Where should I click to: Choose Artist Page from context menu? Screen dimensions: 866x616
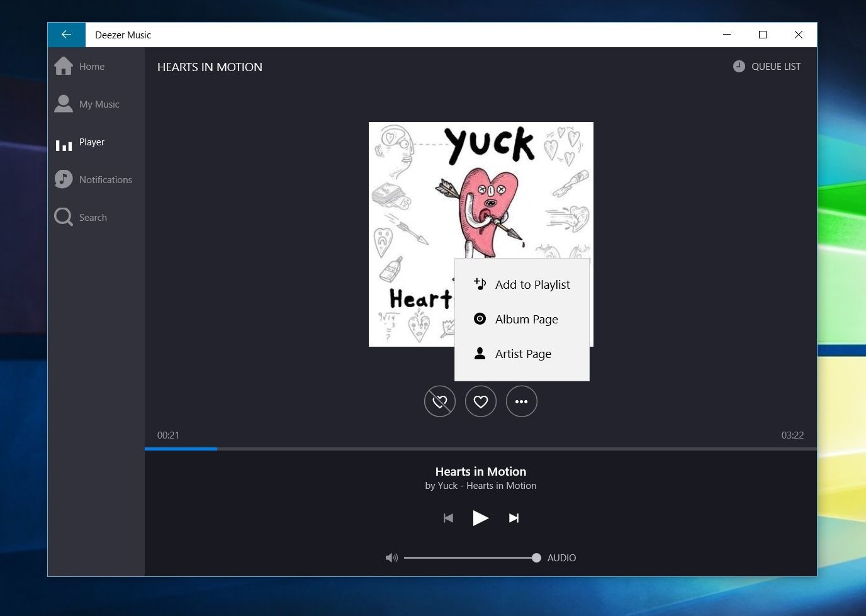click(x=522, y=354)
